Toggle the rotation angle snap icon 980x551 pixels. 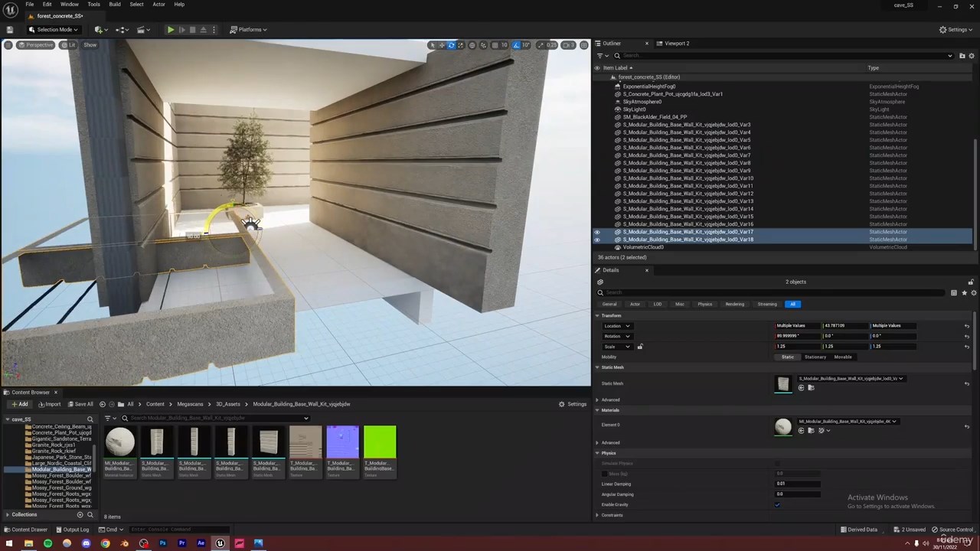516,45
